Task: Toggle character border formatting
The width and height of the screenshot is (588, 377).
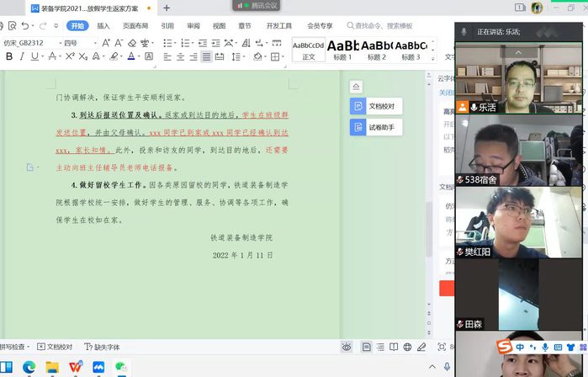Action: pos(149,56)
